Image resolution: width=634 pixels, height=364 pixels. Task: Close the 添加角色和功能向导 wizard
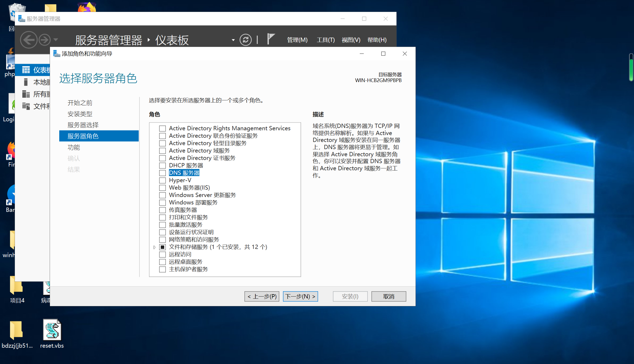tap(405, 54)
